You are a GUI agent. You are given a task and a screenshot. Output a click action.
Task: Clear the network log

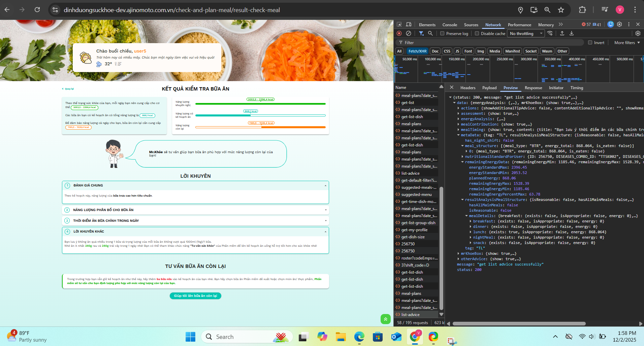point(408,33)
